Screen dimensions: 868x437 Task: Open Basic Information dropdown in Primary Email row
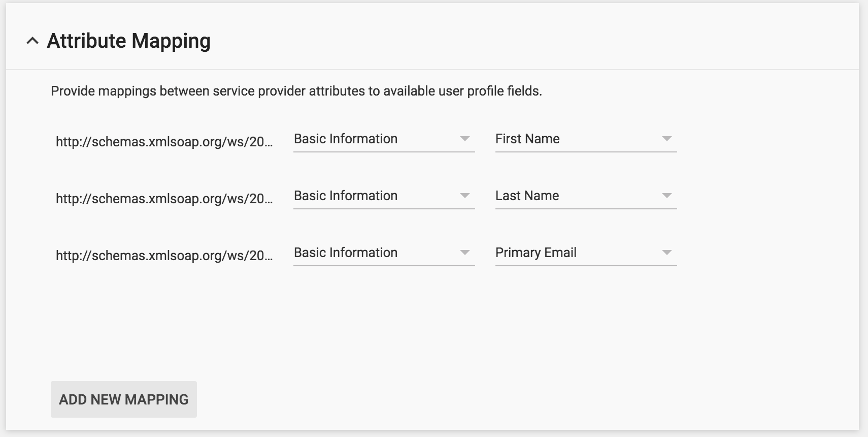376,253
